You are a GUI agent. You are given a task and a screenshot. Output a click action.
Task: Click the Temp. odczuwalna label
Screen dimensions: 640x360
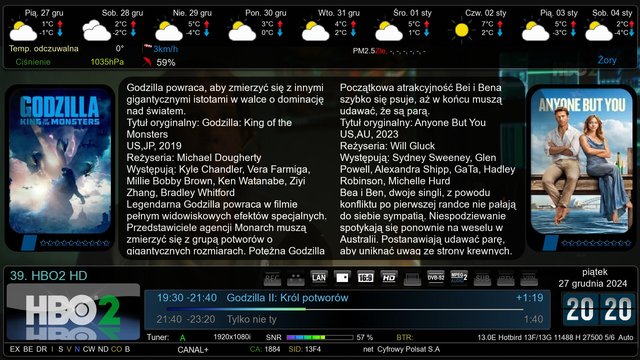[x=44, y=49]
